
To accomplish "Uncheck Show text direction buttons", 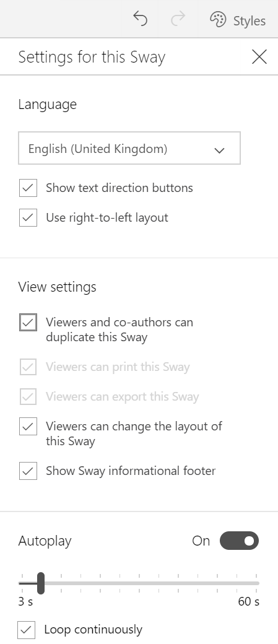I will [28, 188].
